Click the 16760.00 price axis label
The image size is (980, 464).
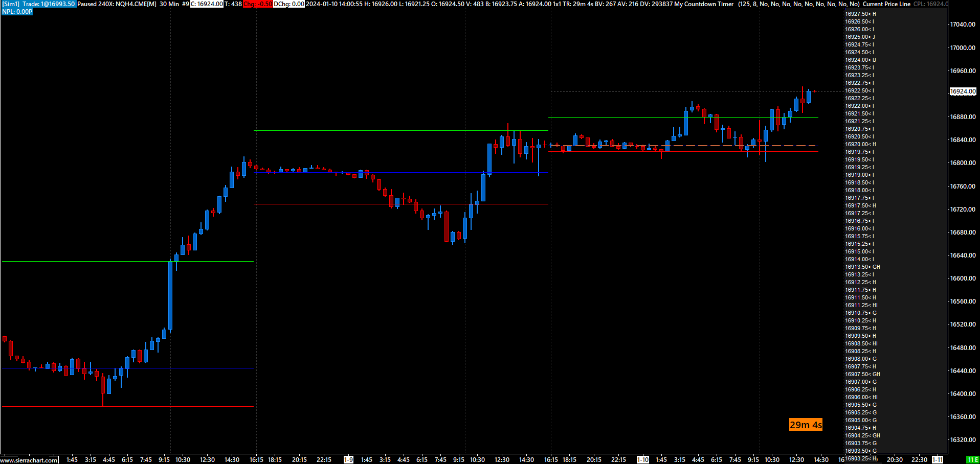tap(963, 186)
